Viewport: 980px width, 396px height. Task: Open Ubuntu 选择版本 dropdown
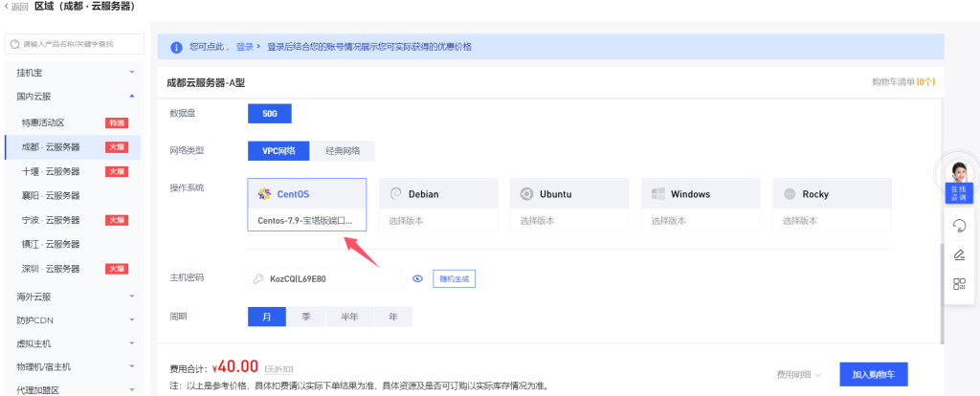tap(570, 221)
